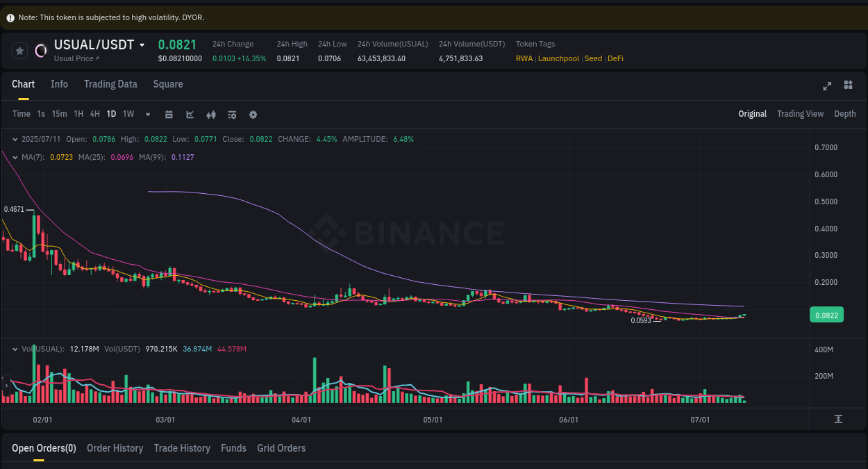Switch to the Trading Data tab

click(110, 84)
